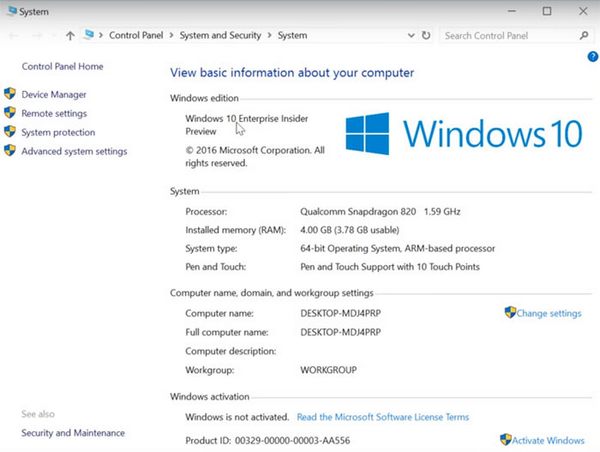Image resolution: width=600 pixels, height=452 pixels.
Task: Click the View basic information heading
Action: (x=292, y=73)
